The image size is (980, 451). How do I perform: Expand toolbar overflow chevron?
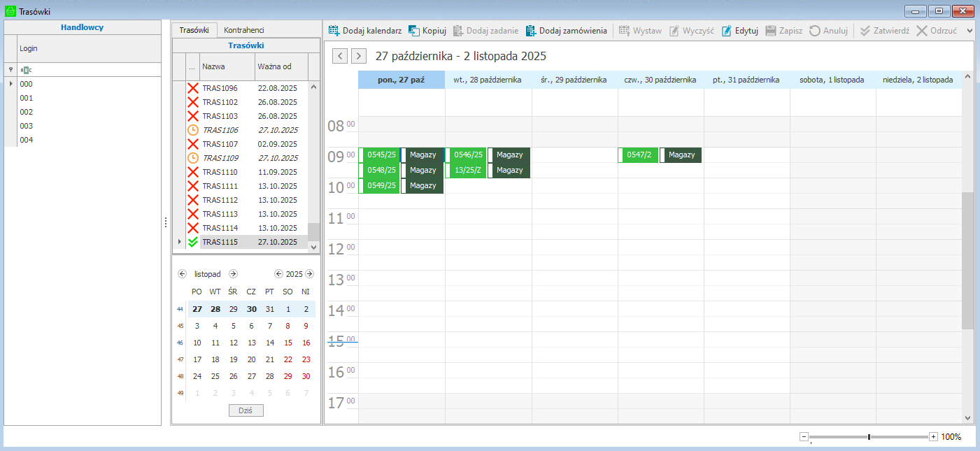pos(970,31)
